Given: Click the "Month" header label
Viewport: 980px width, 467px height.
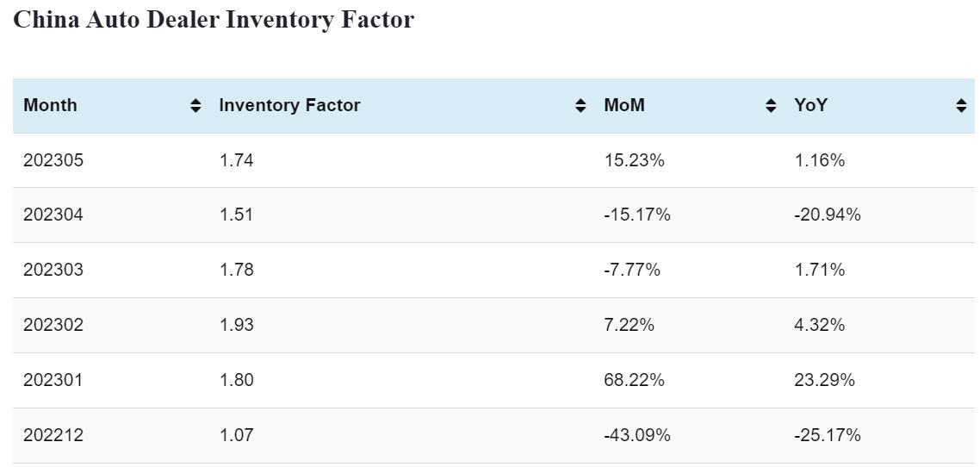Looking at the screenshot, I should (x=50, y=105).
